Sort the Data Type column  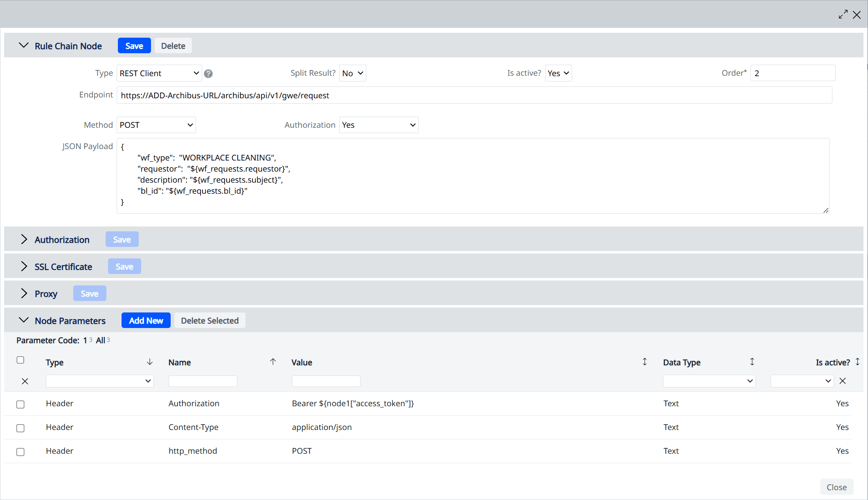(752, 362)
